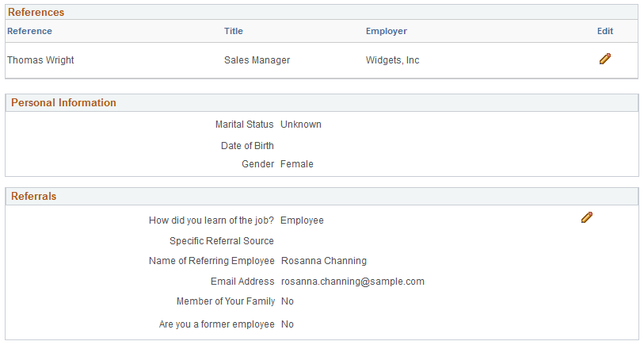The height and width of the screenshot is (345, 644).
Task: Click the Referrals section heading
Action: pos(34,197)
